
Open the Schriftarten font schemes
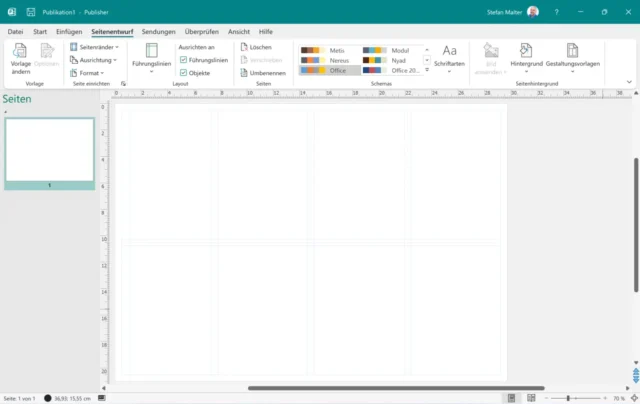(x=449, y=56)
